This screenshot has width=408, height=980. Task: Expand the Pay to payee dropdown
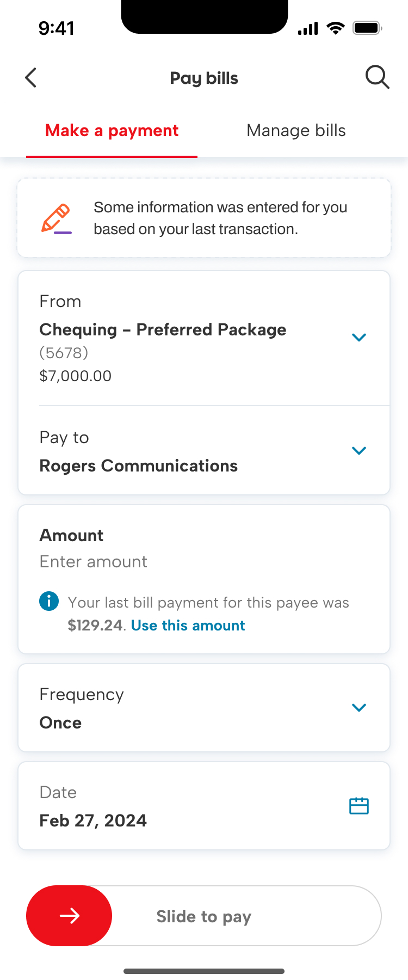click(x=359, y=451)
